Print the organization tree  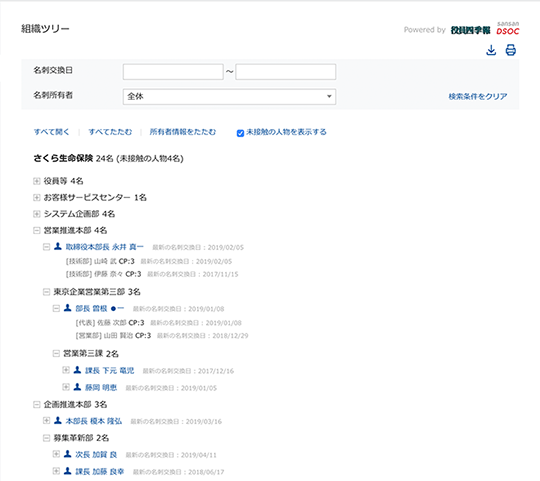(510, 50)
